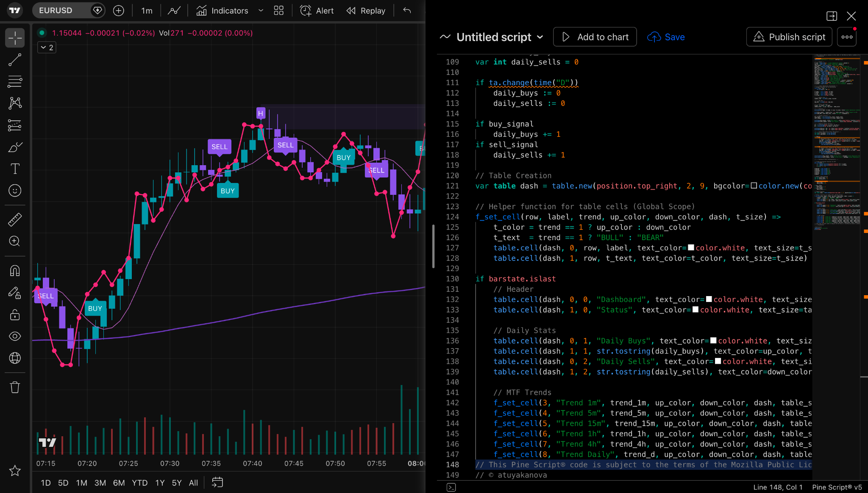Undo the last chart action
Screen dimensions: 868x493
407,11
